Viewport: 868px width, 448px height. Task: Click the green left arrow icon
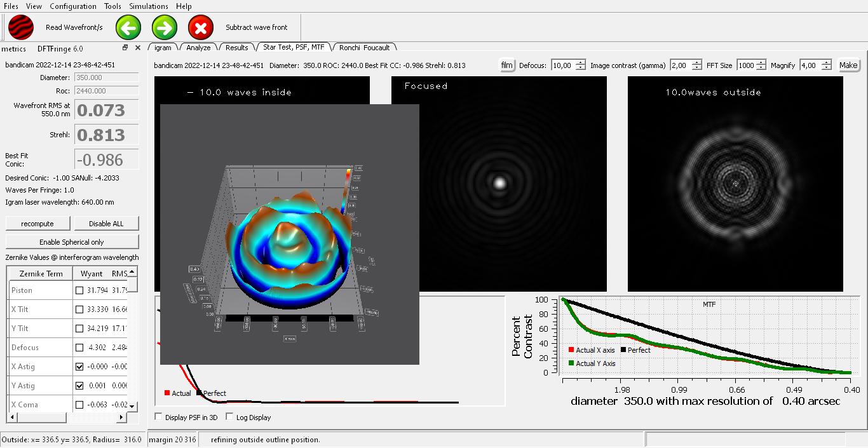pyautogui.click(x=128, y=27)
